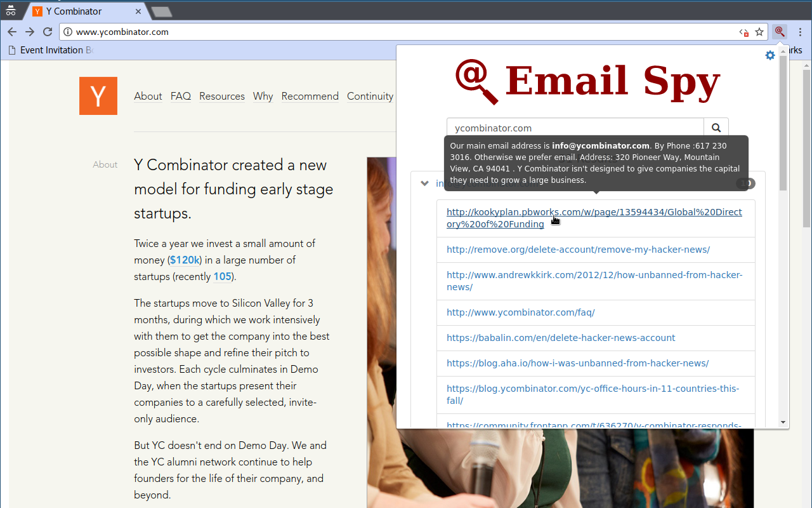812x508 pixels.
Task: Click the Email Spy popup scrollbar down arrow
Action: click(x=783, y=422)
